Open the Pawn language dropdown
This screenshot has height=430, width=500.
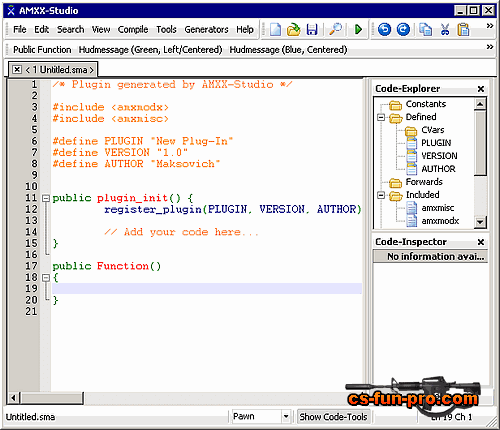[x=286, y=417]
